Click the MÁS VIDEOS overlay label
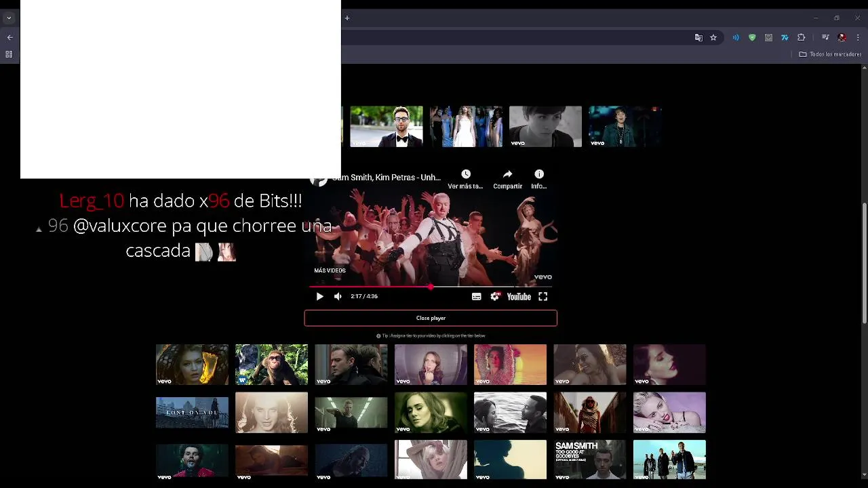Viewport: 868px width, 488px height. point(330,270)
